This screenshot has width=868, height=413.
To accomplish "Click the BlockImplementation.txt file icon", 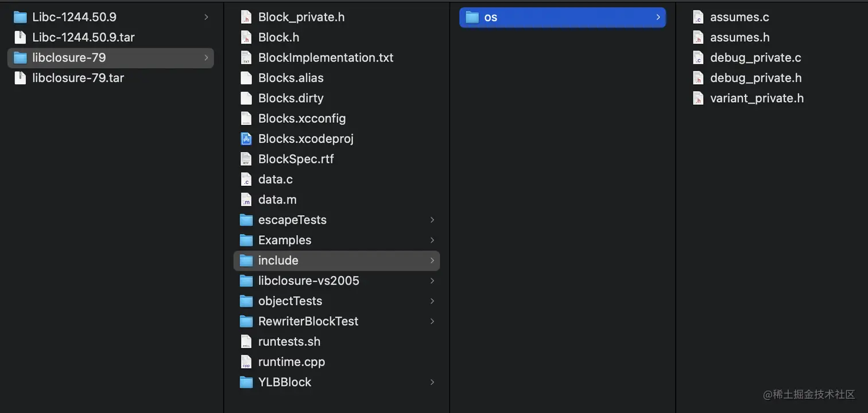I will pyautogui.click(x=246, y=58).
